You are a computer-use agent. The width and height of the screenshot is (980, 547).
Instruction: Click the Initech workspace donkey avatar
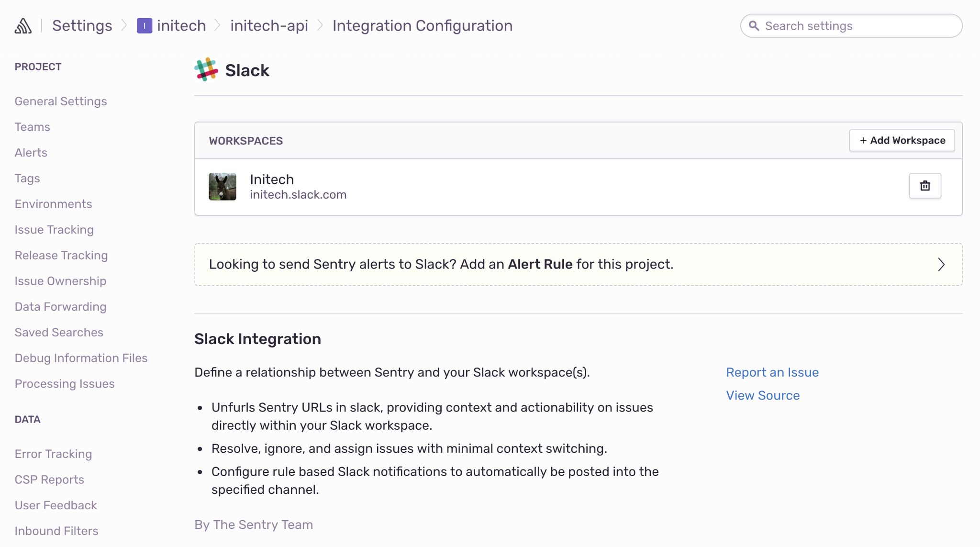222,186
